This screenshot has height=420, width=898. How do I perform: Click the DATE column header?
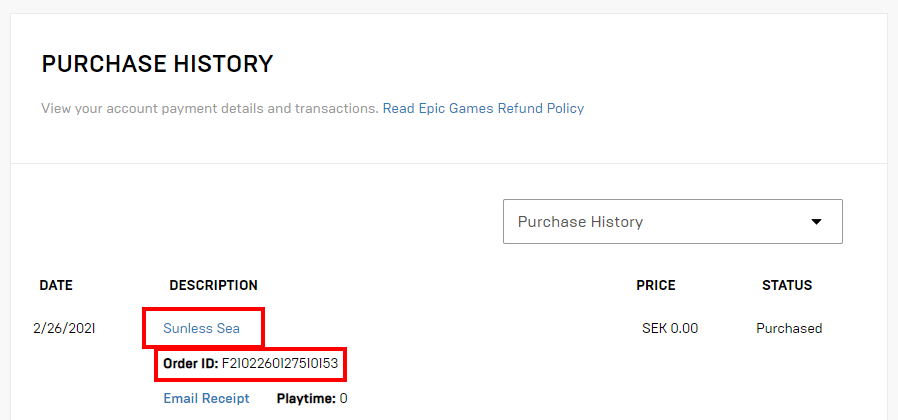56,285
